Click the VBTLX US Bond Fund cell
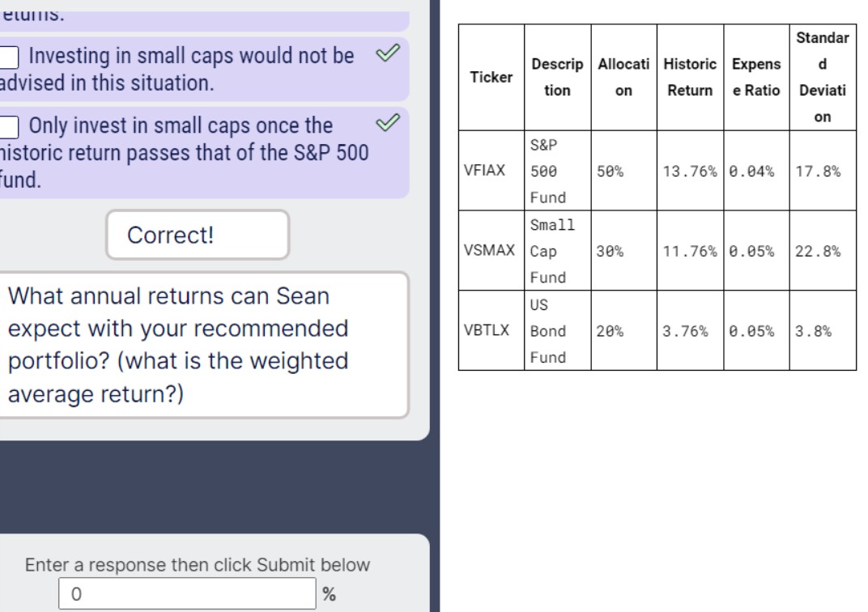Image resolution: width=868 pixels, height=612 pixels. point(557,330)
